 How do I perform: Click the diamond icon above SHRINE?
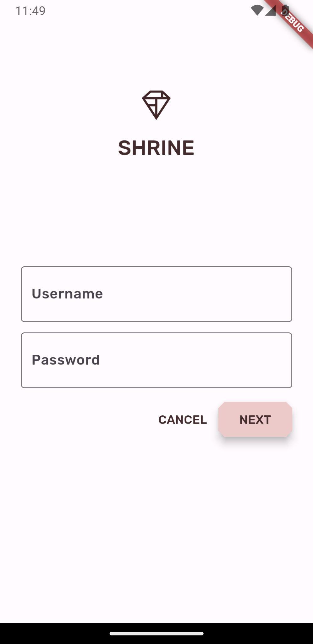pyautogui.click(x=156, y=105)
